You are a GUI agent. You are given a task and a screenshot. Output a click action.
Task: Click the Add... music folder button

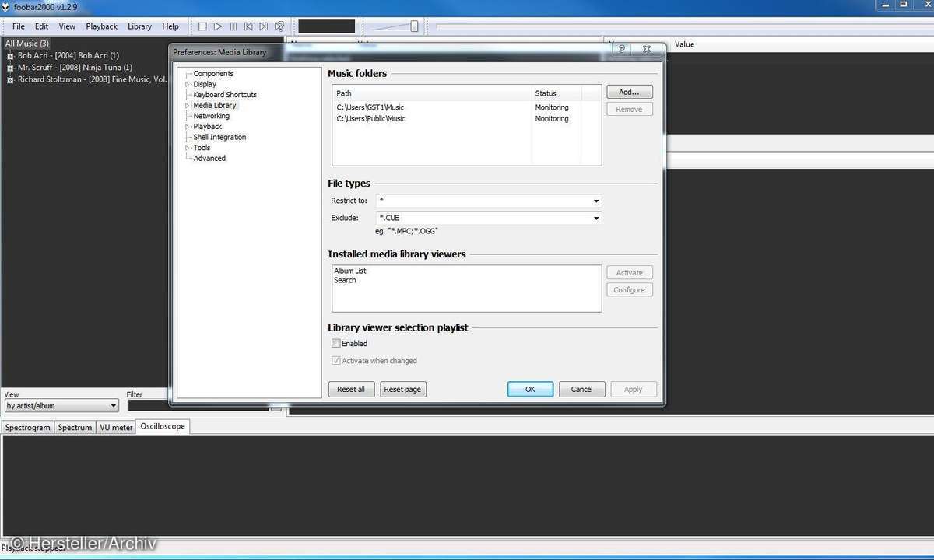630,92
